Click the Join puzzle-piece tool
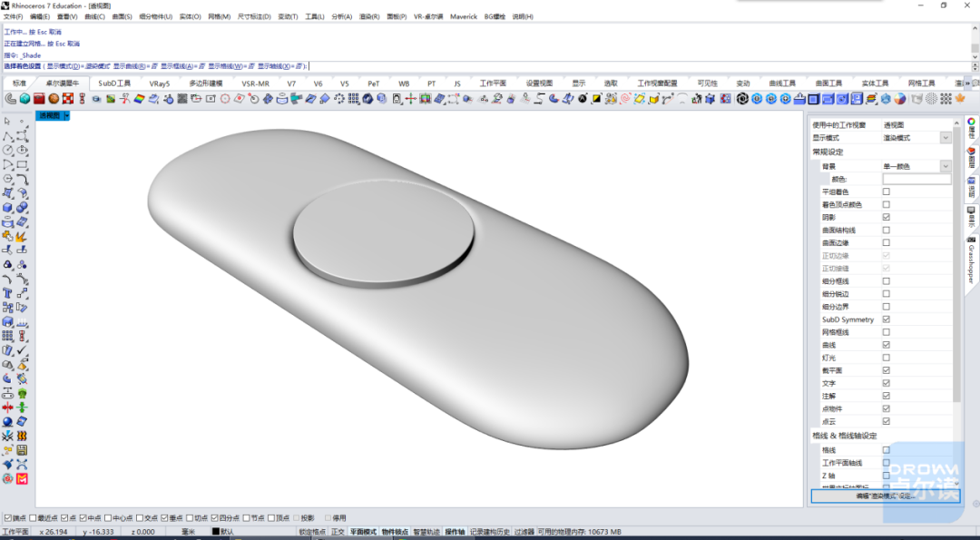This screenshot has height=540, width=980. pyautogui.click(x=7, y=236)
